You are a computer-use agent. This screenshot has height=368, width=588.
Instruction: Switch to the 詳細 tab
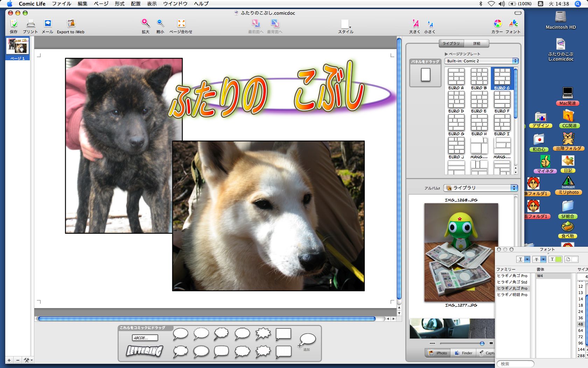[x=477, y=43]
